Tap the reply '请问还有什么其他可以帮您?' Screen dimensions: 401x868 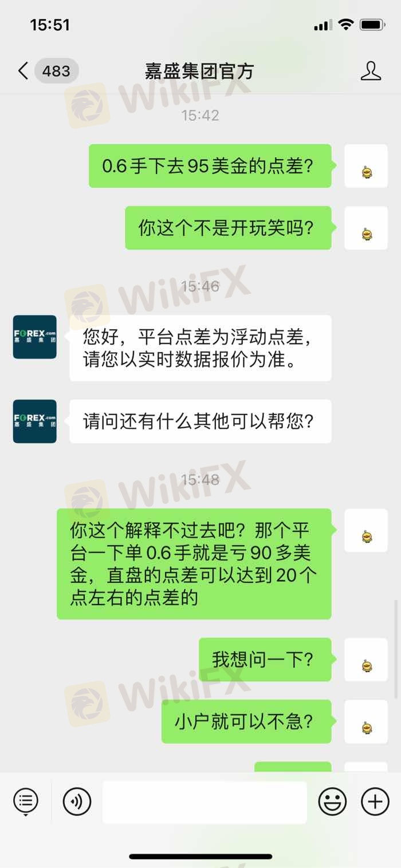pos(200,421)
